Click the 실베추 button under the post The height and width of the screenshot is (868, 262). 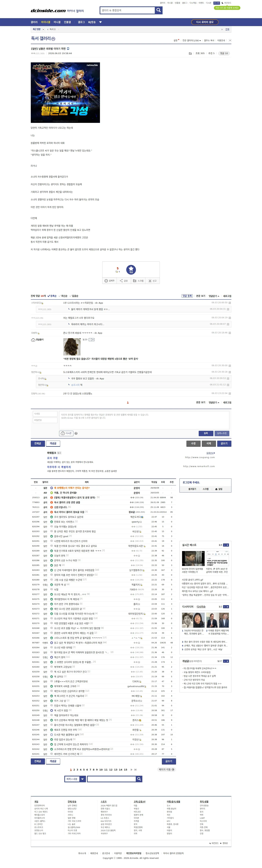point(110,281)
